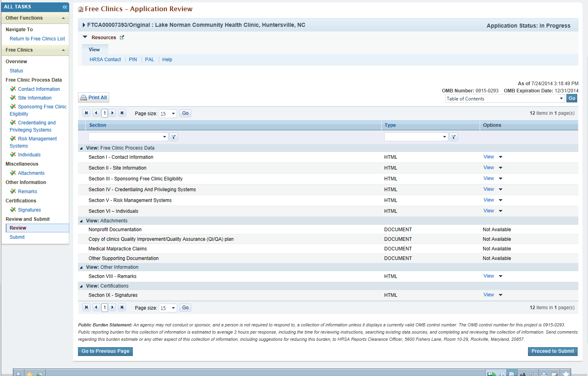The height and width of the screenshot is (376, 588).
Task: Select page 1 in the top pager
Action: click(104, 113)
